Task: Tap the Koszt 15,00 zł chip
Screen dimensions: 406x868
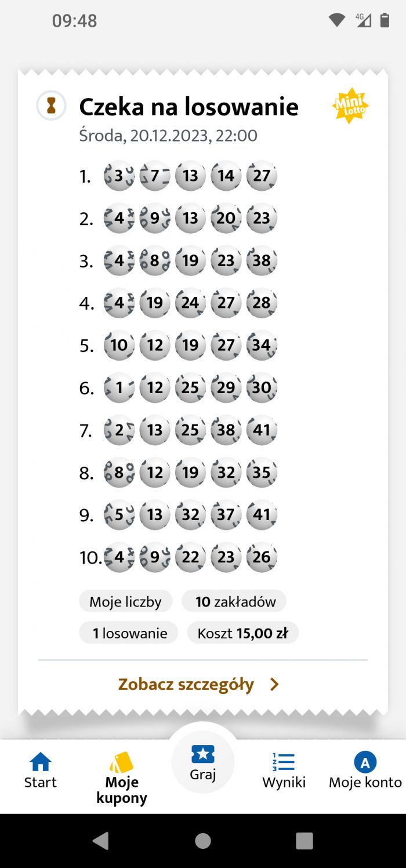Action: tap(243, 633)
